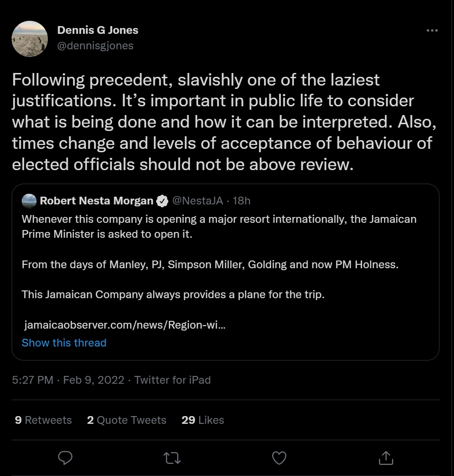Click Robert Nesta Morgan's small avatar

(x=29, y=201)
